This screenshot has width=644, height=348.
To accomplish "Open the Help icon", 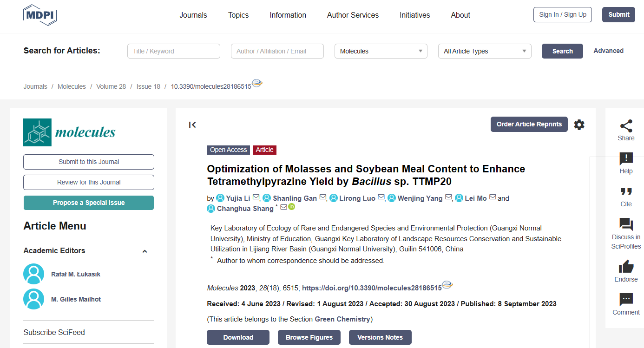I will [626, 159].
